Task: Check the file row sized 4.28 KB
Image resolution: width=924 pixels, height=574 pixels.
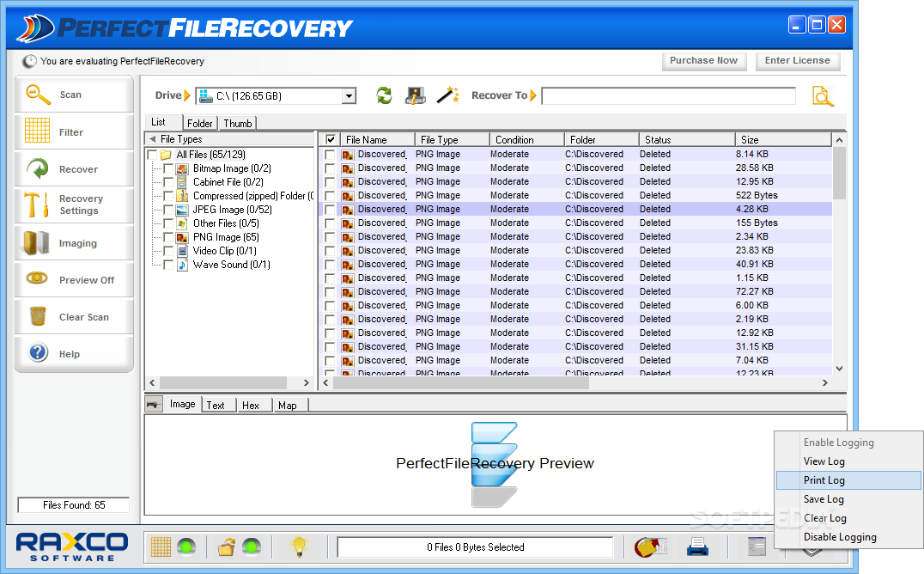Action: pos(330,209)
